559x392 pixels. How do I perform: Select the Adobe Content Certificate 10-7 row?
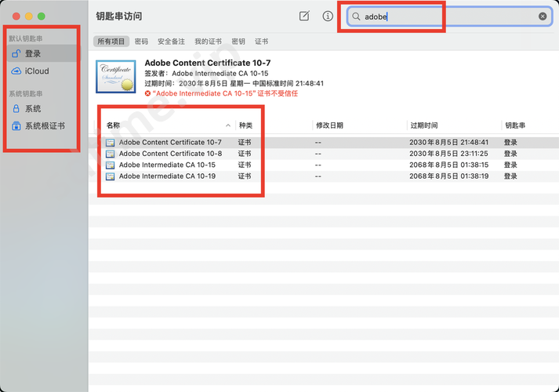point(324,142)
